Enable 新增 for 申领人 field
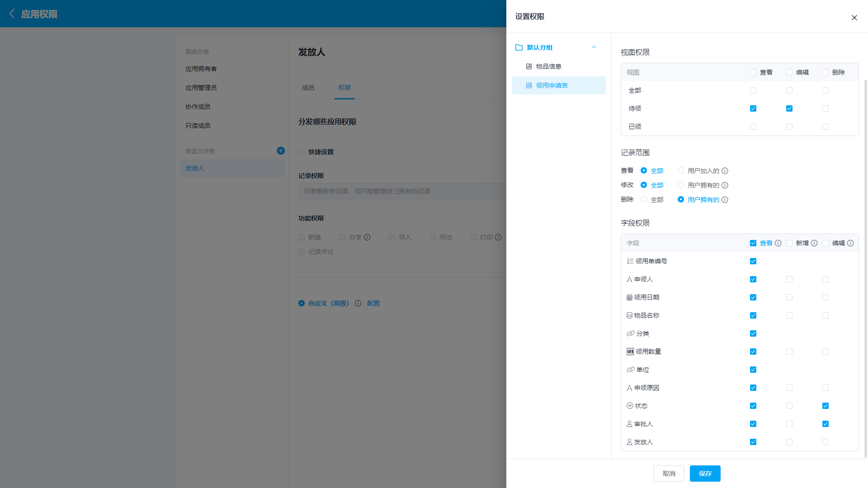This screenshot has width=868, height=488. click(x=789, y=279)
